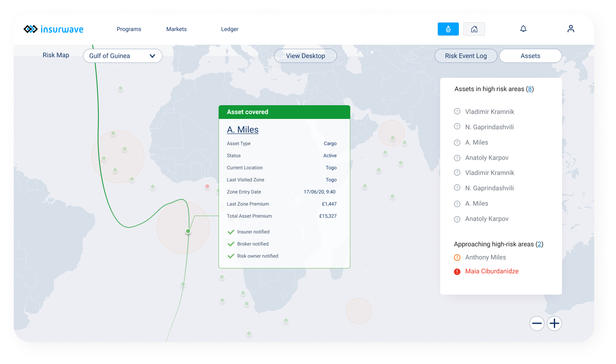Image resolution: width=616 pixels, height=364 pixels.
Task: Open the A. Miles asset link
Action: (x=243, y=130)
